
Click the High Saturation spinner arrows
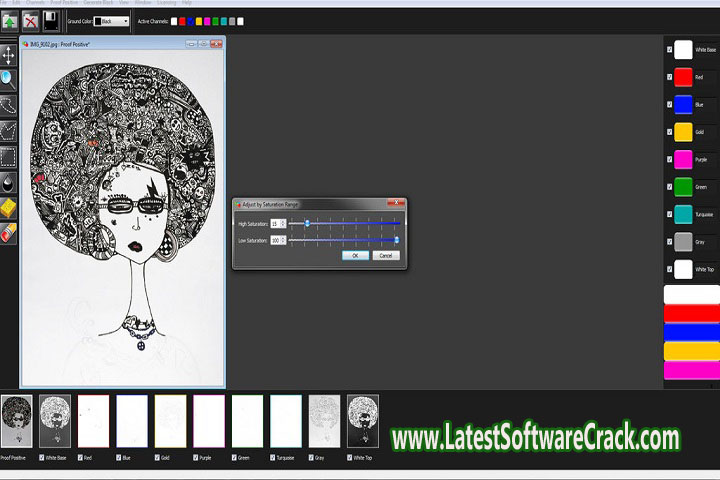[x=283, y=223]
